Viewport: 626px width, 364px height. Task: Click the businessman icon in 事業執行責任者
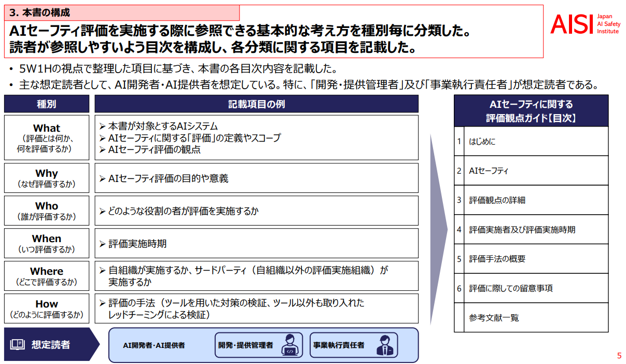pos(384,345)
